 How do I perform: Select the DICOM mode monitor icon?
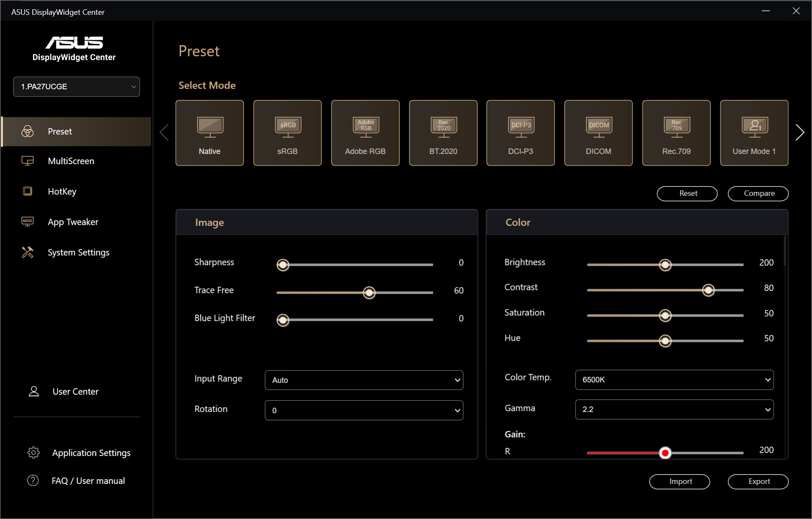coord(599,127)
